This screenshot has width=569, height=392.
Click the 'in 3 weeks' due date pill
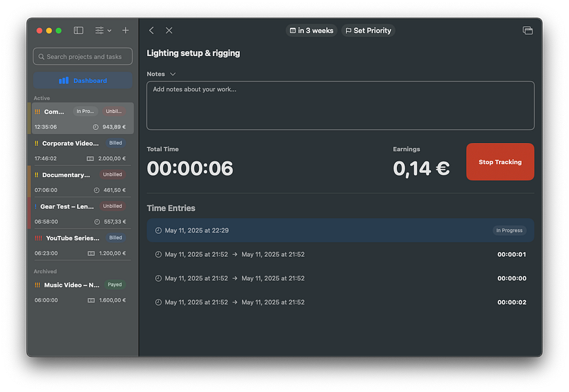311,31
